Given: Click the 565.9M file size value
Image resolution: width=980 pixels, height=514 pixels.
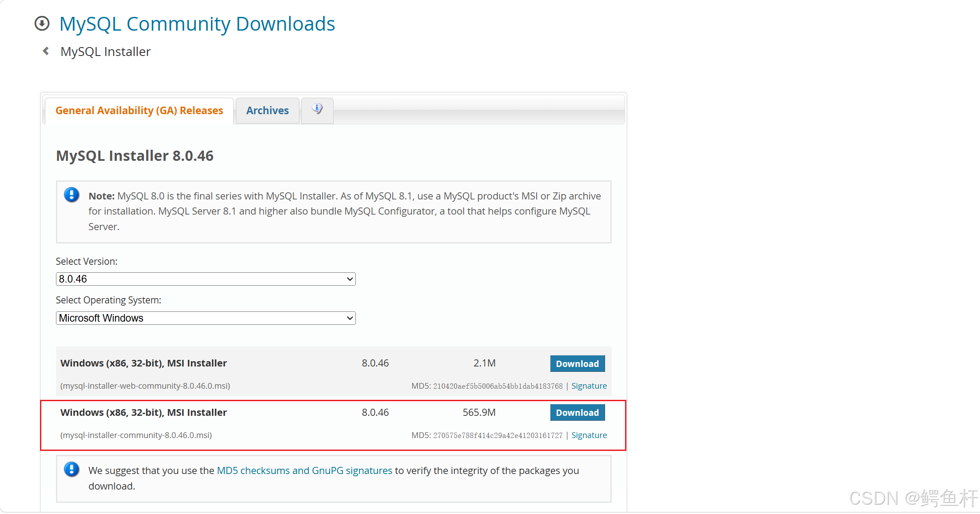Looking at the screenshot, I should click(479, 412).
